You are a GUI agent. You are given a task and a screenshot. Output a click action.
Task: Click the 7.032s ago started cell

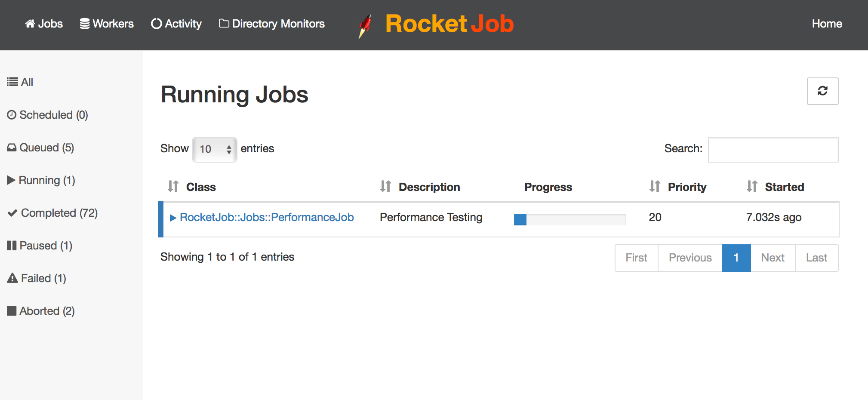click(774, 217)
